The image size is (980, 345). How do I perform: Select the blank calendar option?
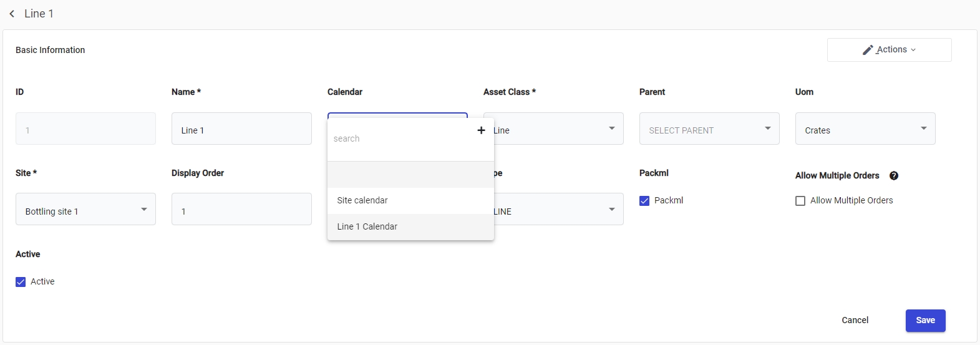tap(410, 175)
